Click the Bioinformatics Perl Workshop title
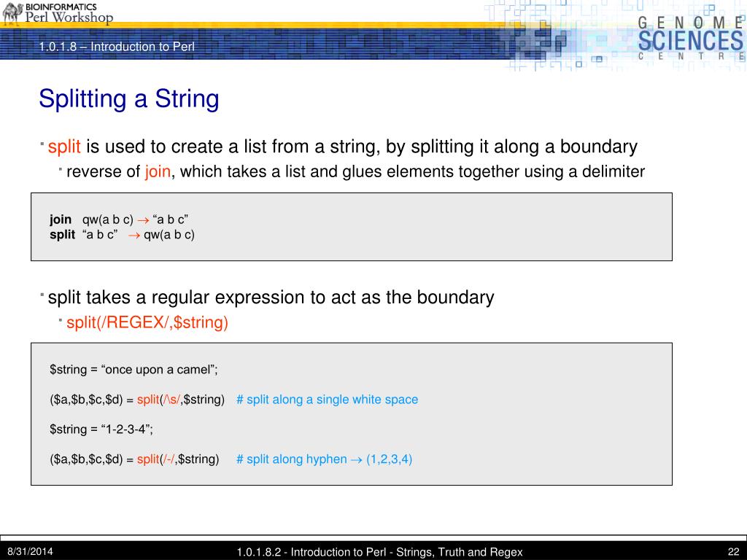This screenshot has width=747, height=560. [69, 13]
